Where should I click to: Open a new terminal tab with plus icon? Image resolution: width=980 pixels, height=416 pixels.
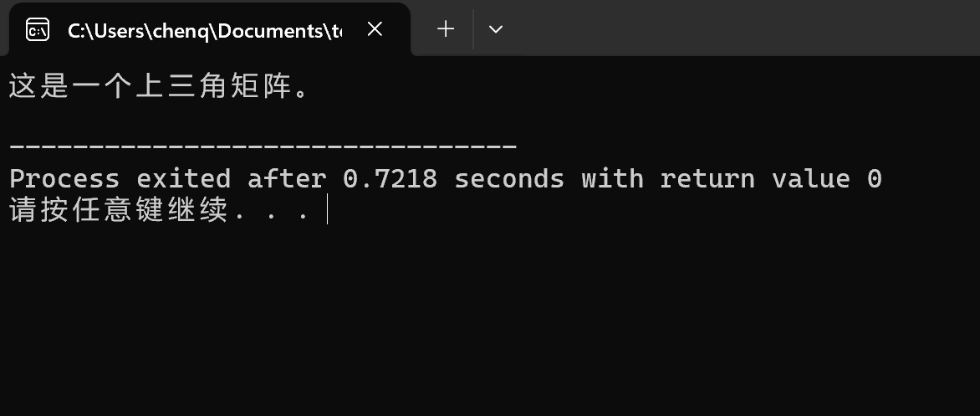pyautogui.click(x=446, y=28)
